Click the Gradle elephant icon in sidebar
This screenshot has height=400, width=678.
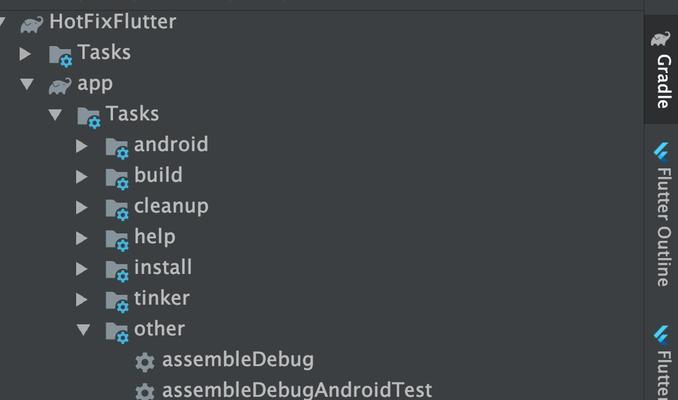pos(660,39)
